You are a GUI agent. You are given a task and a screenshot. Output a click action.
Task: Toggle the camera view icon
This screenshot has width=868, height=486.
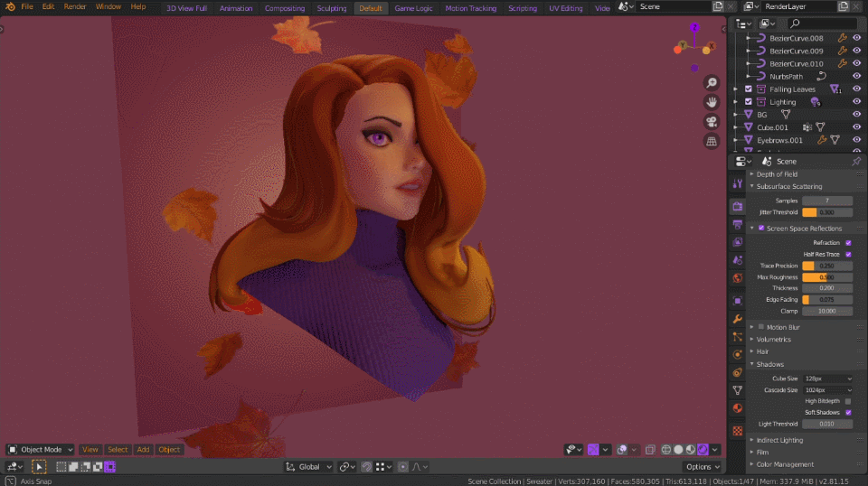tap(712, 122)
